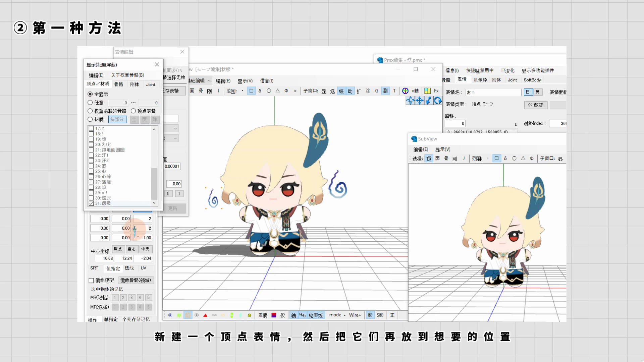Select 顶 vertex mode in SubView toolbar
644x362 pixels.
coord(429,159)
